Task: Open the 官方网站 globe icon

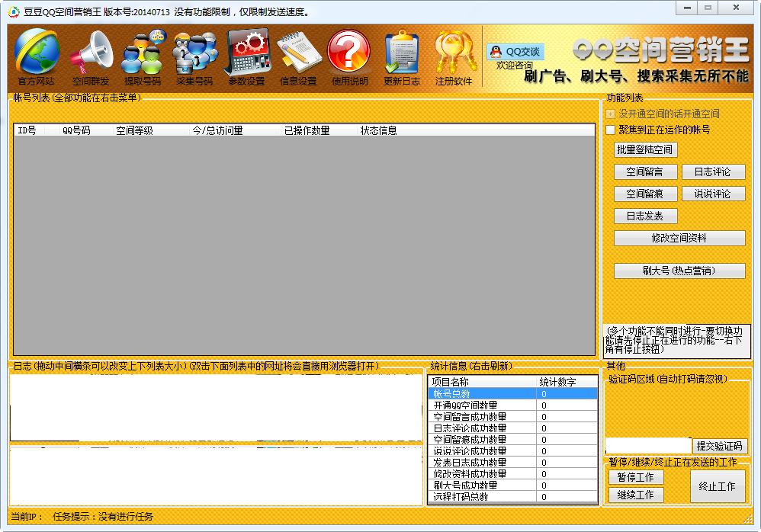Action: pos(37,57)
